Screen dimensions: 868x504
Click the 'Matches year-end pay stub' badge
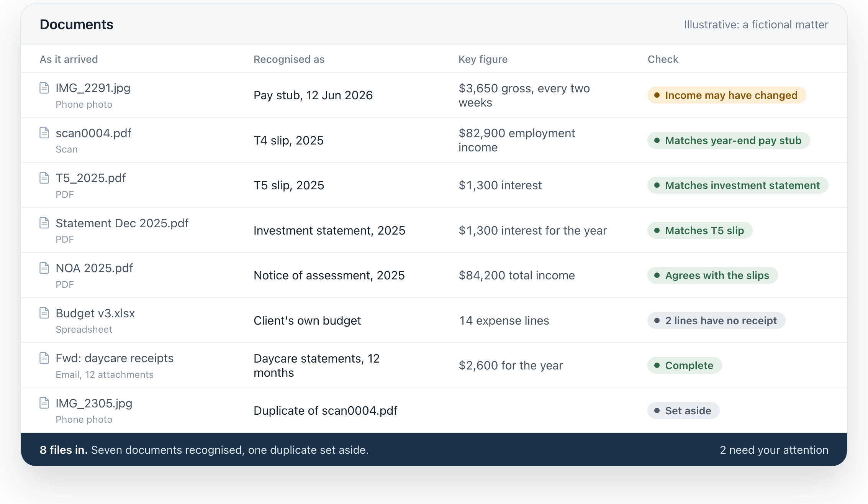click(x=729, y=140)
